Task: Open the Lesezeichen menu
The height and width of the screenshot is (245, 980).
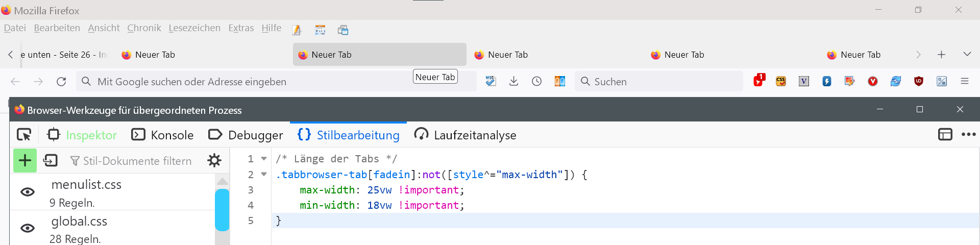Action: (x=194, y=28)
